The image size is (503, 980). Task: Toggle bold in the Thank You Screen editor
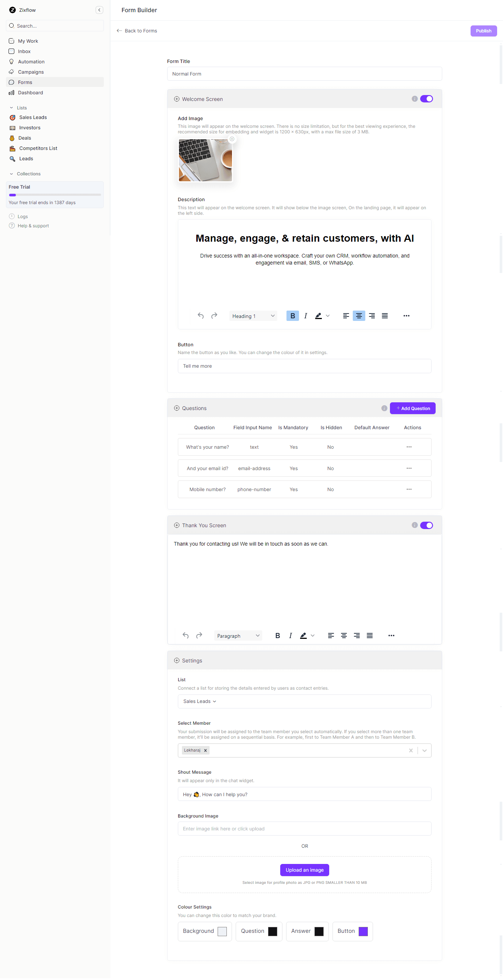click(278, 635)
